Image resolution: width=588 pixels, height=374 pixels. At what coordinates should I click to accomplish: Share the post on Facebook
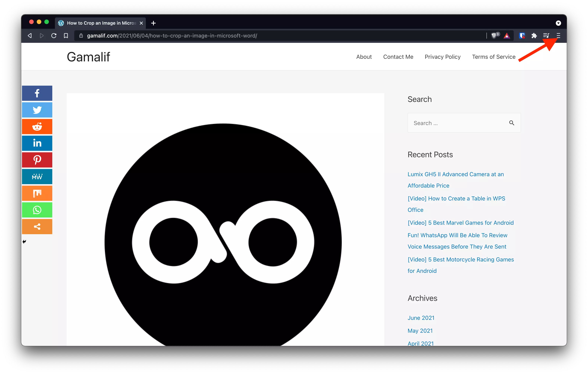(x=37, y=93)
